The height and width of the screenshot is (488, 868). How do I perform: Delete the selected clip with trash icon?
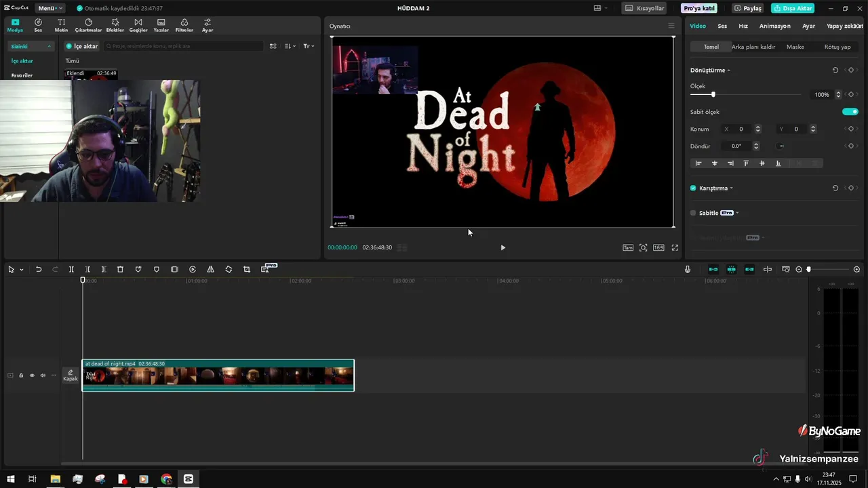[x=120, y=269]
